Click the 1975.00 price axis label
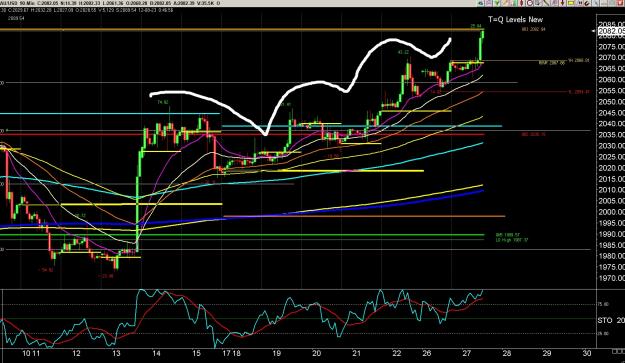This screenshot has height=363, width=625. click(611, 267)
